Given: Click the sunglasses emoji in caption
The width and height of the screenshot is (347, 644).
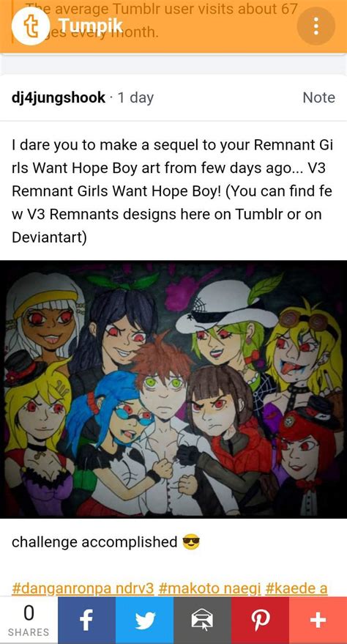Looking at the screenshot, I should coord(191,542).
